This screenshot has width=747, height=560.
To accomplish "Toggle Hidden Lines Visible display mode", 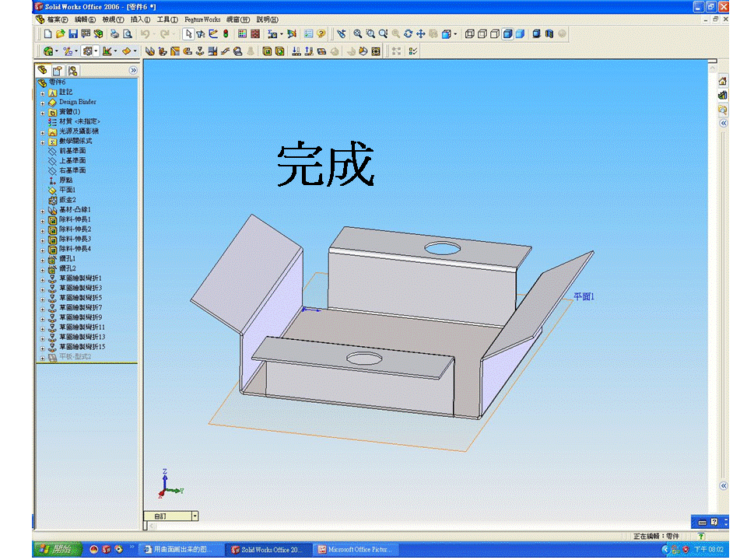I will (482, 34).
